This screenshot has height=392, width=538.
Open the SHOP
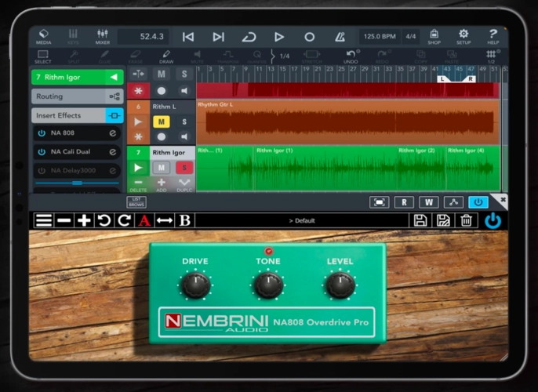coord(434,37)
